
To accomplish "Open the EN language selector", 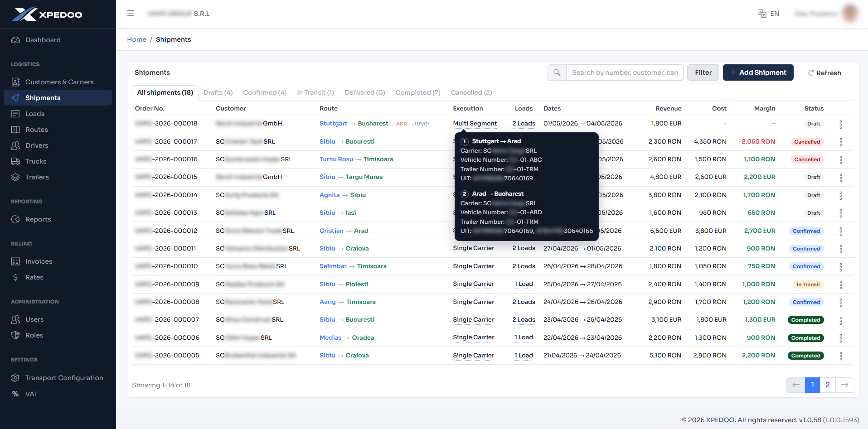I will 768,14.
